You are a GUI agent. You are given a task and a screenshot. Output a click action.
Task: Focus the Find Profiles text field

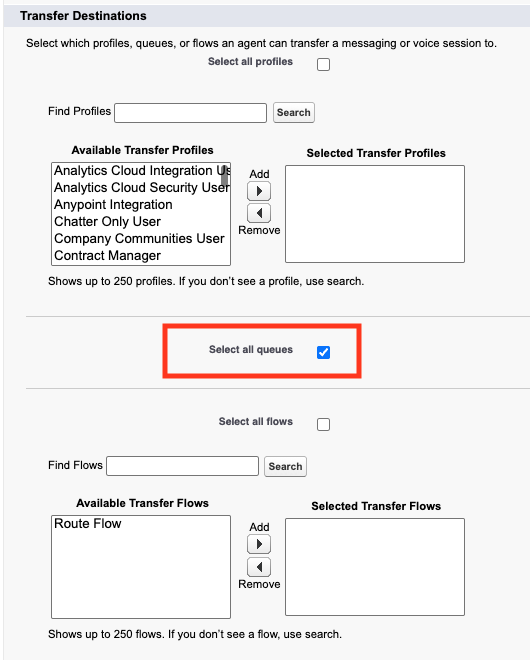pyautogui.click(x=190, y=113)
